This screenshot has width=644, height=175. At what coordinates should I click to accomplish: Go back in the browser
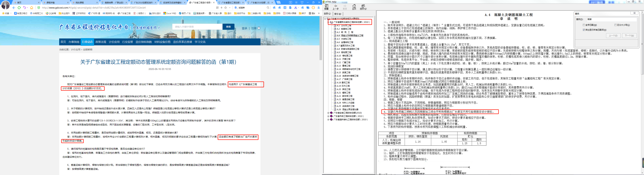click(14, 8)
